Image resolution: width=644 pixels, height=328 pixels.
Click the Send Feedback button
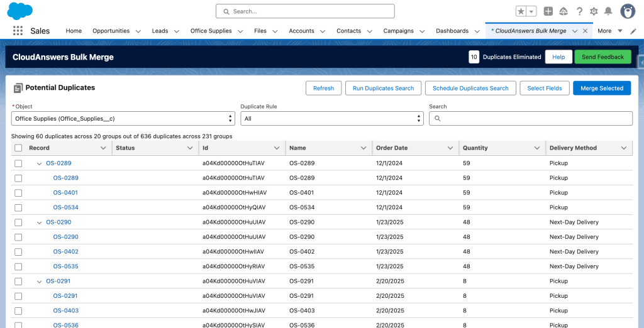[x=603, y=57]
